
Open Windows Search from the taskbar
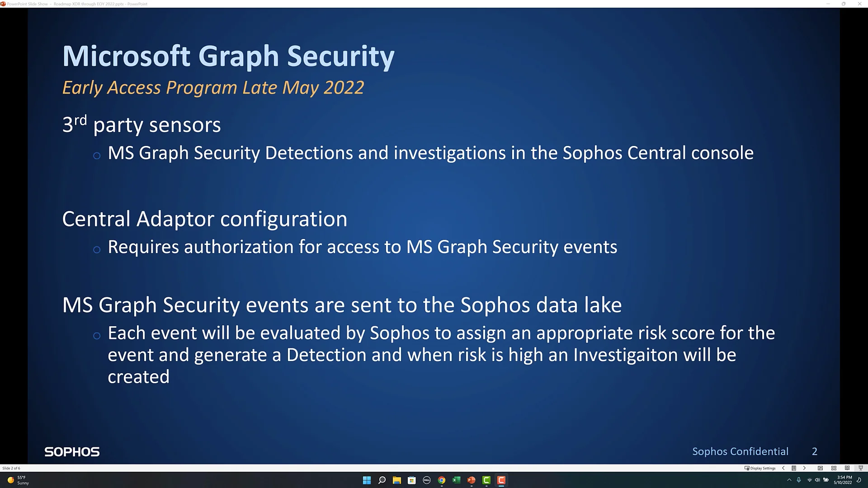click(382, 480)
